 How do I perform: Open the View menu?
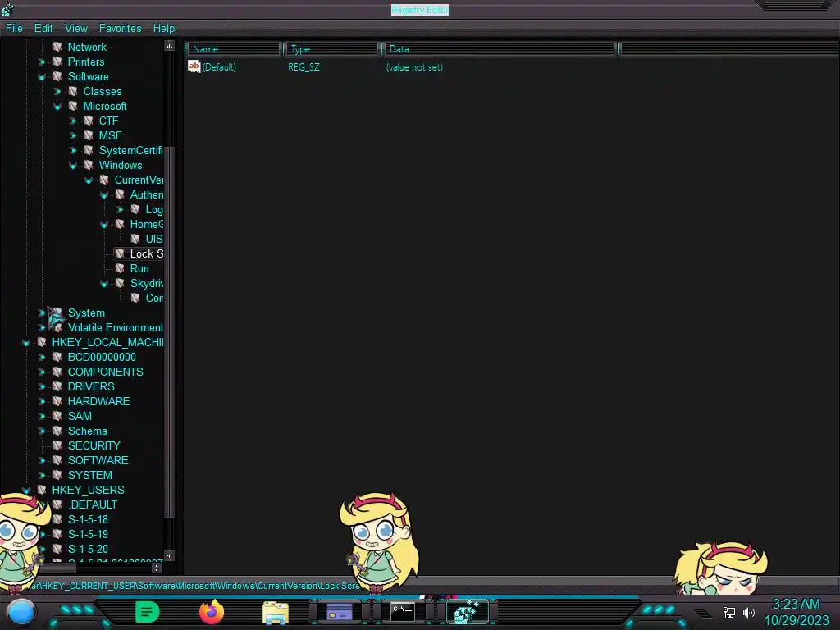[x=76, y=29]
